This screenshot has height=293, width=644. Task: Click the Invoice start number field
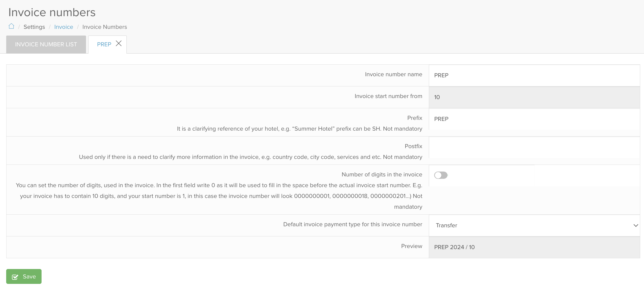(534, 97)
